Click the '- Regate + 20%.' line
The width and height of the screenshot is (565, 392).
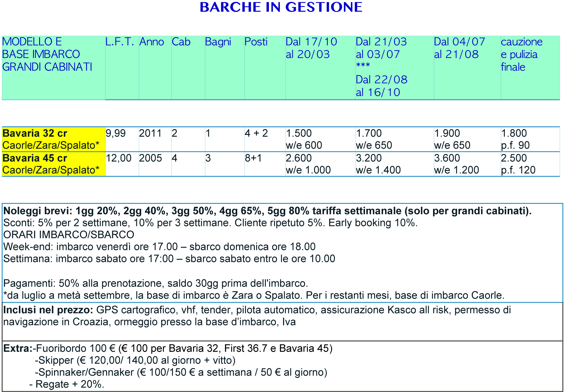point(67,385)
